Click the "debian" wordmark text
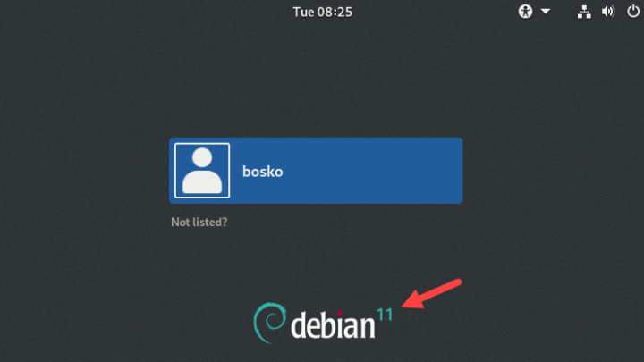 tap(333, 324)
